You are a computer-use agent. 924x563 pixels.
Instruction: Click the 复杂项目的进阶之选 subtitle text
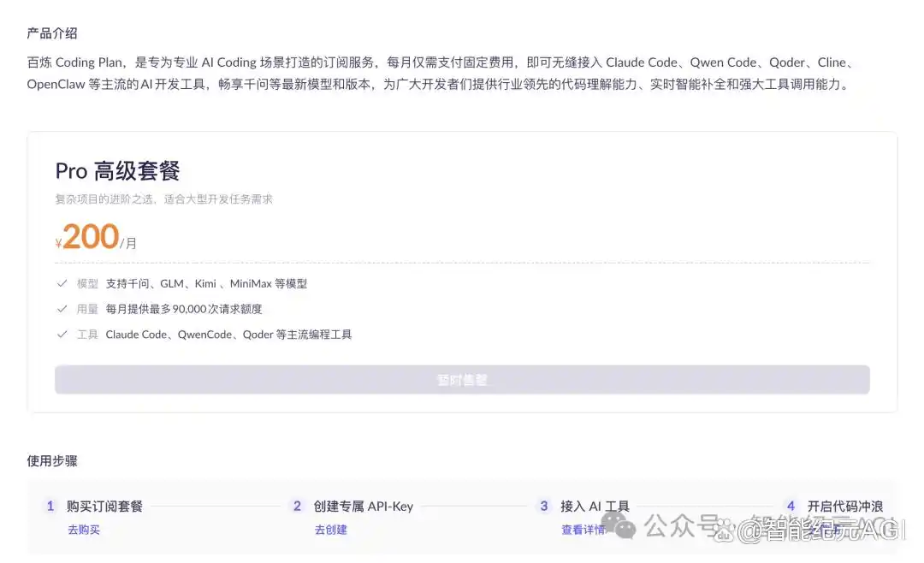(163, 199)
